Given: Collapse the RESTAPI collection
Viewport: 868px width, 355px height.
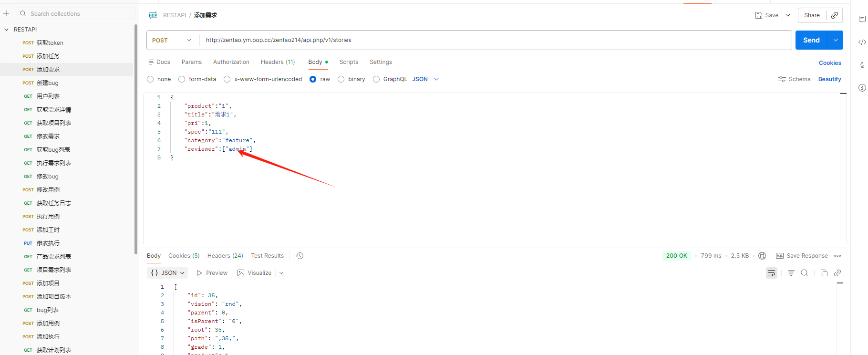Looking at the screenshot, I should [x=6, y=30].
